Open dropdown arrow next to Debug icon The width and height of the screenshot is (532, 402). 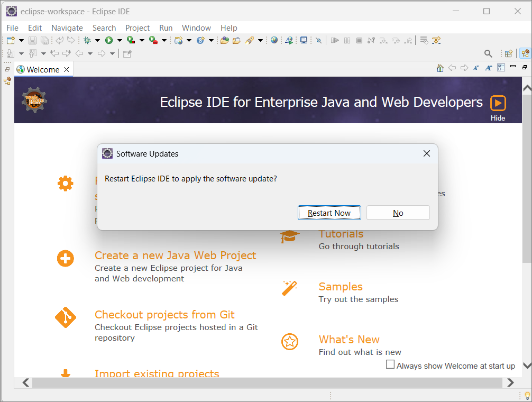[97, 40]
